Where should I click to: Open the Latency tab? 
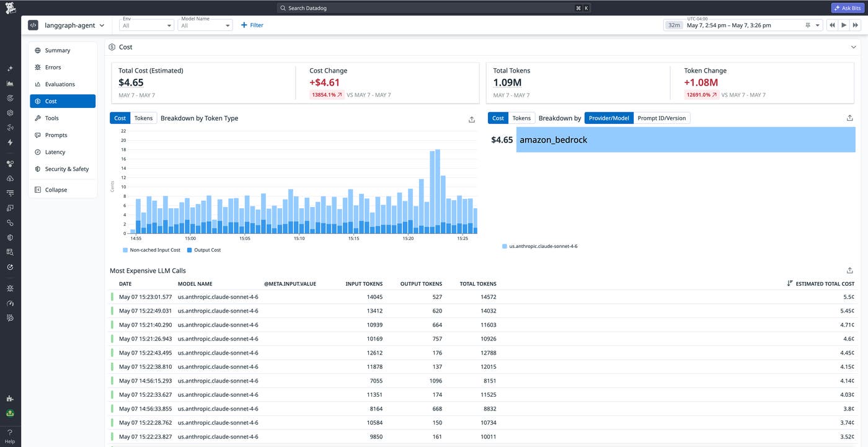coord(63,152)
